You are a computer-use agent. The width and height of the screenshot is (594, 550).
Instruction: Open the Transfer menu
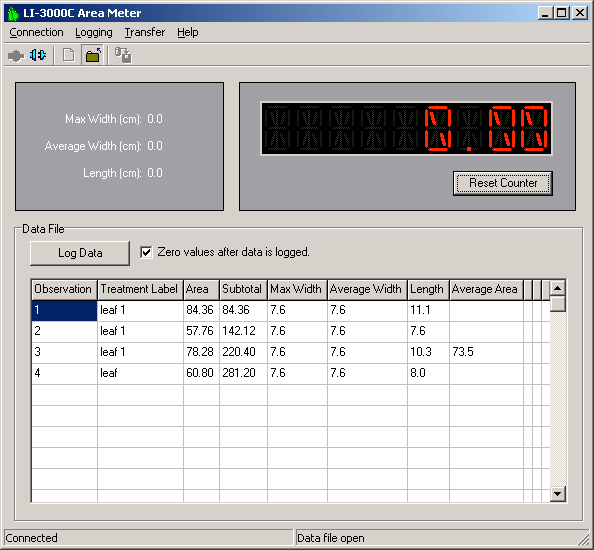click(145, 33)
